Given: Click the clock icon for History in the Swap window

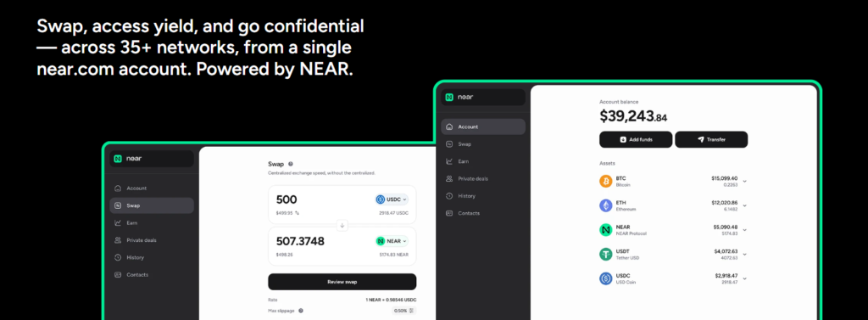Looking at the screenshot, I should point(117,257).
